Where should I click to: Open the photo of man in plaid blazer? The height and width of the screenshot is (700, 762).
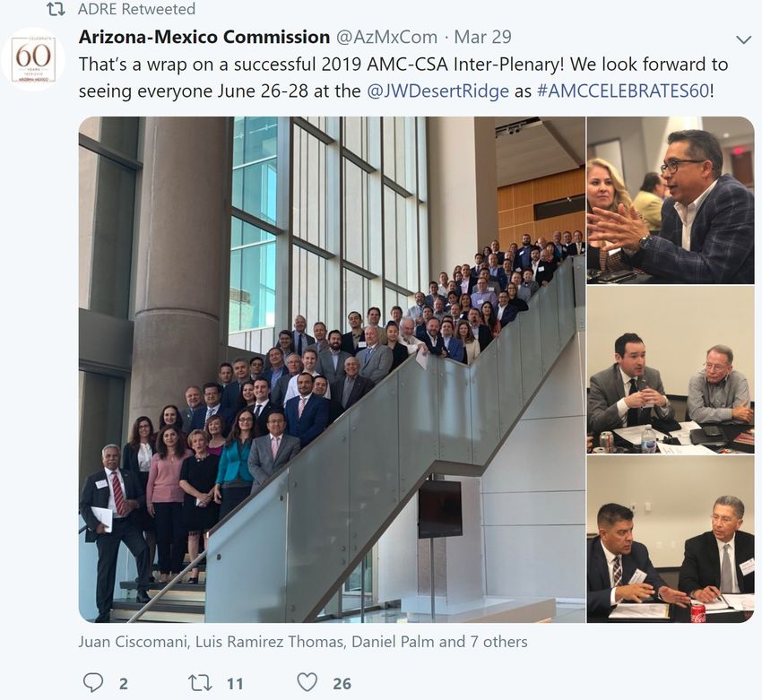pos(671,200)
